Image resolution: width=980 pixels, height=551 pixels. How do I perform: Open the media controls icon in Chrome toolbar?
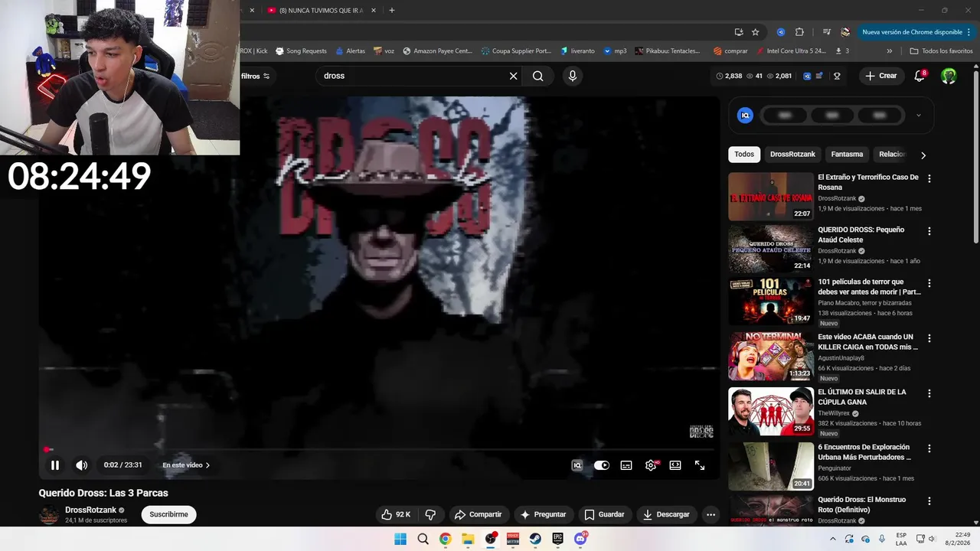click(827, 32)
